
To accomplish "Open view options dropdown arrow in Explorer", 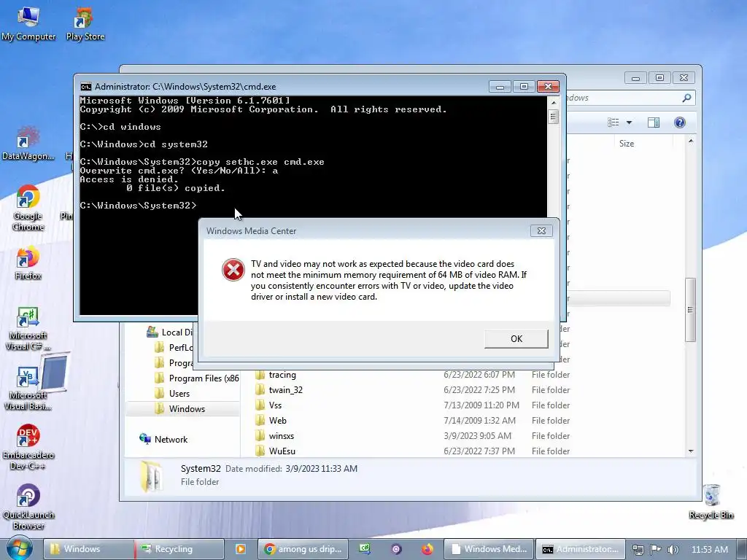I will (629, 122).
